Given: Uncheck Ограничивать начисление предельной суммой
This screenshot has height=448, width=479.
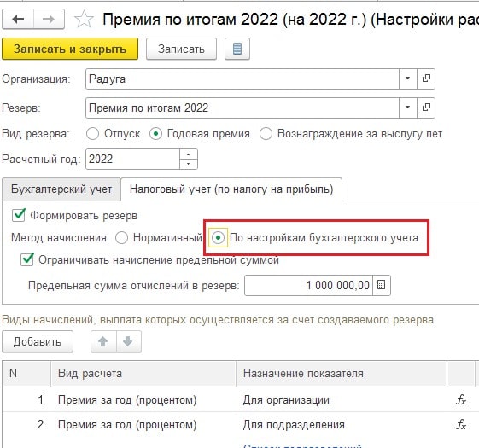Looking at the screenshot, I should click(27, 259).
